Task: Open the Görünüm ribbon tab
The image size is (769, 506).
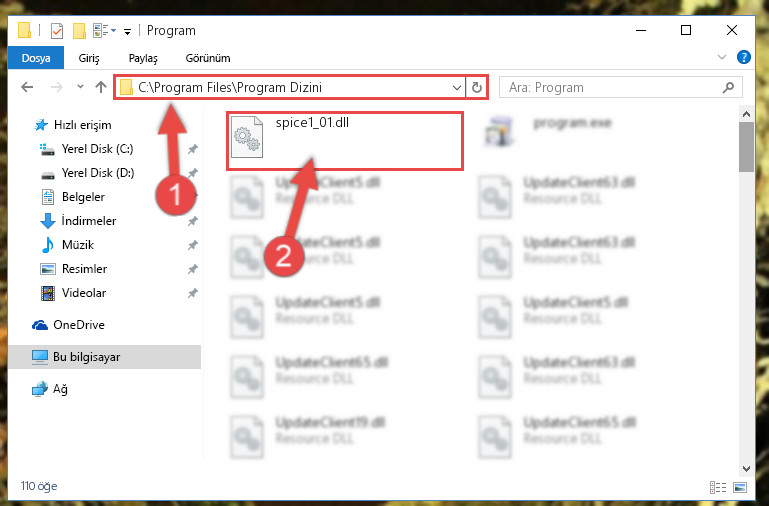Action: (208, 58)
